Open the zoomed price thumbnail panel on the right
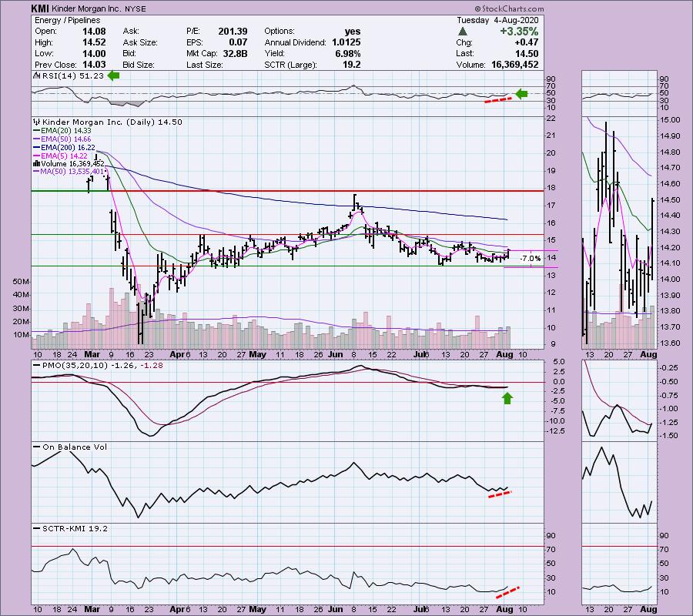The height and width of the screenshot is (616, 693). [619, 233]
